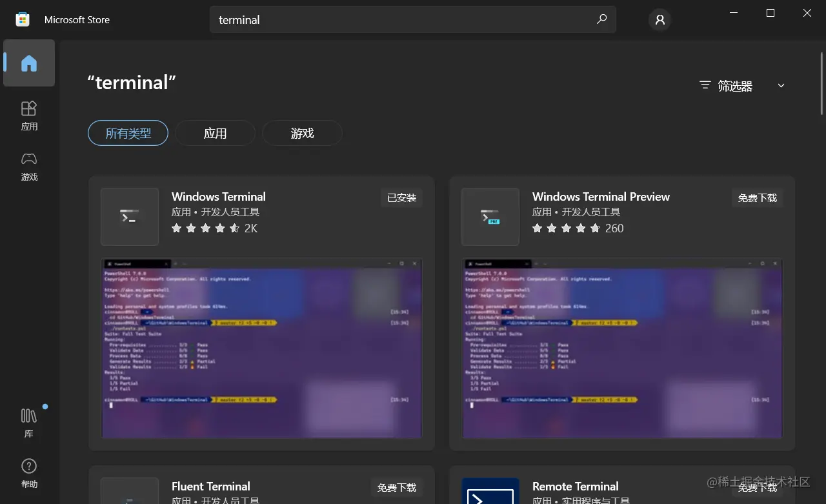Select the 游戏 filter tab
This screenshot has height=504, width=826.
click(302, 133)
